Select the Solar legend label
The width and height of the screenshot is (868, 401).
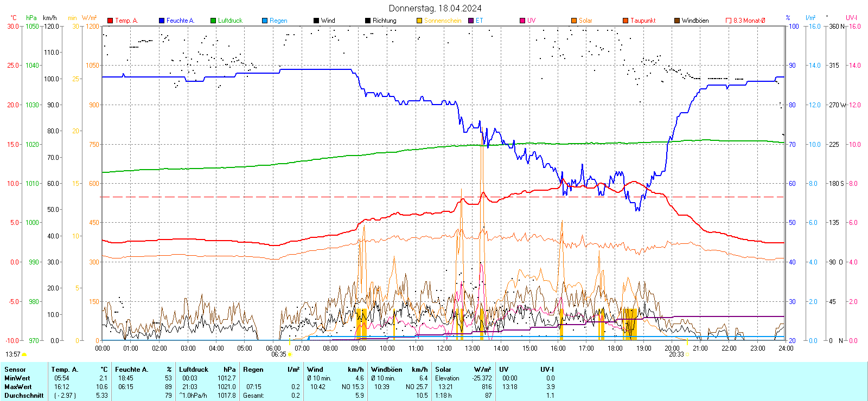(585, 21)
